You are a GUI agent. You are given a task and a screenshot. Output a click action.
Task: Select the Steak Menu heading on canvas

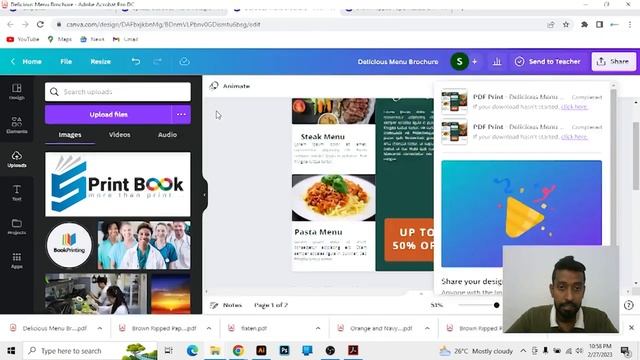tap(322, 137)
